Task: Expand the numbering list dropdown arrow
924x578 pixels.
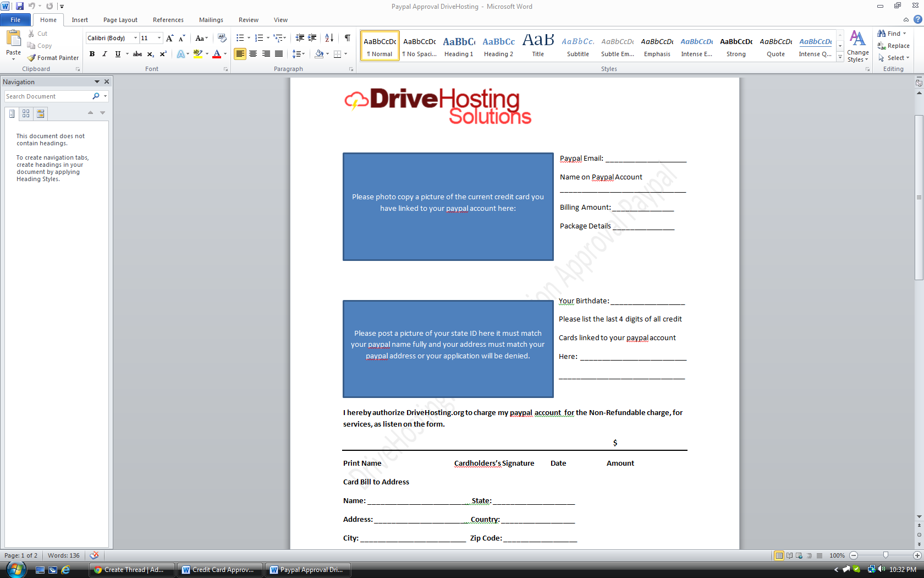Action: coord(268,38)
